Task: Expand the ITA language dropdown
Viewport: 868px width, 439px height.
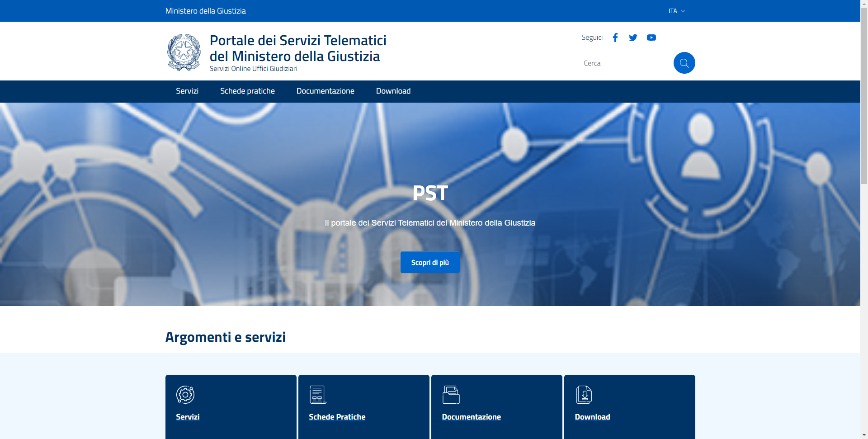Action: click(677, 11)
